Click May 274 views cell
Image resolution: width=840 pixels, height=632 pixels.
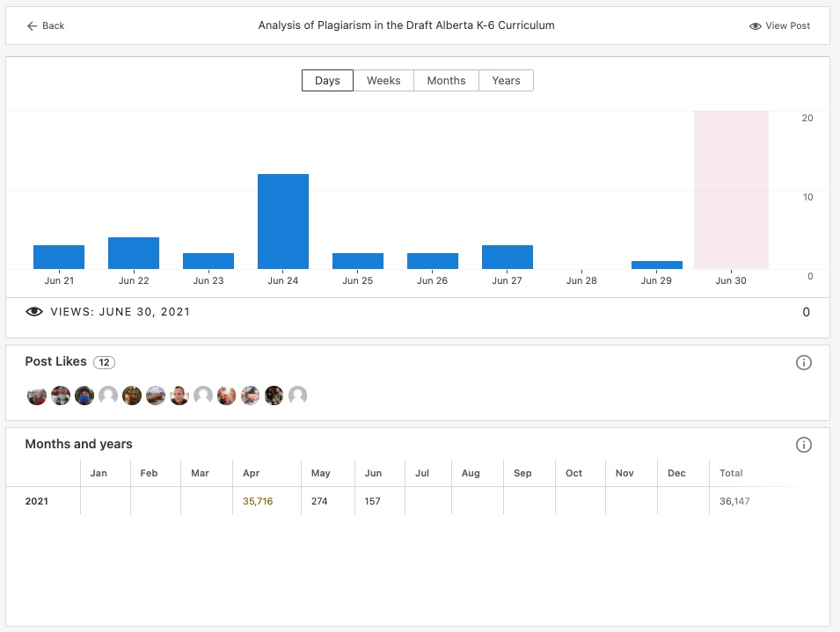point(320,501)
